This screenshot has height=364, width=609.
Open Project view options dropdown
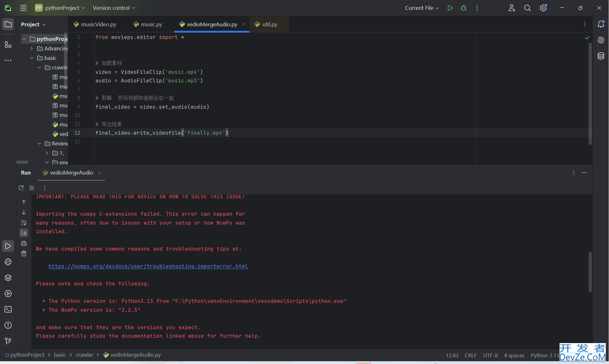(x=33, y=24)
